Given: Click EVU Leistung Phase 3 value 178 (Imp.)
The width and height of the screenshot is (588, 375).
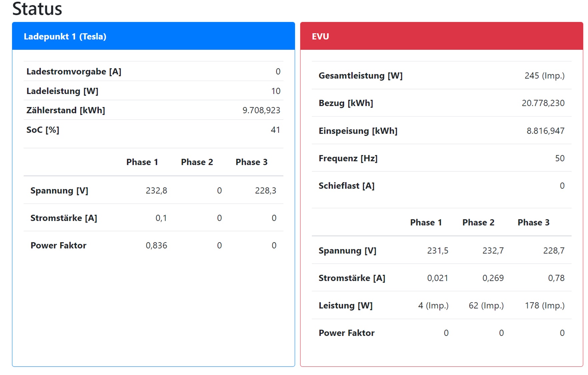Looking at the screenshot, I should [x=544, y=305].
